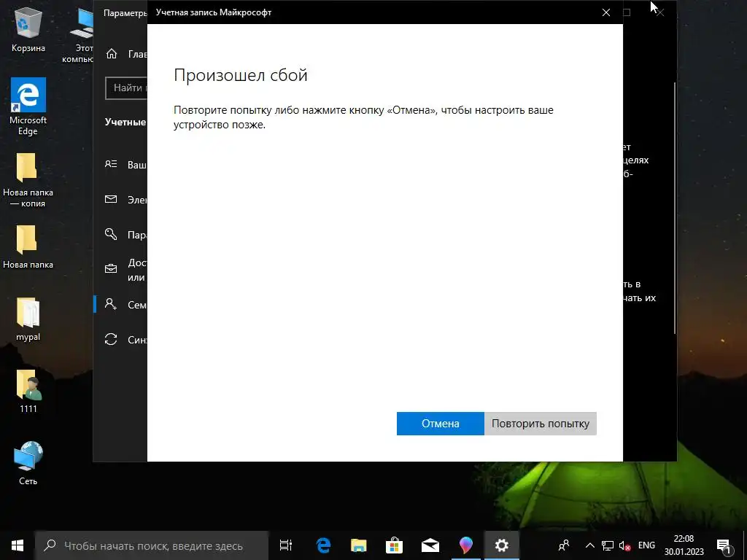Open clock and date 22:08
The image size is (747, 560).
tap(684, 545)
